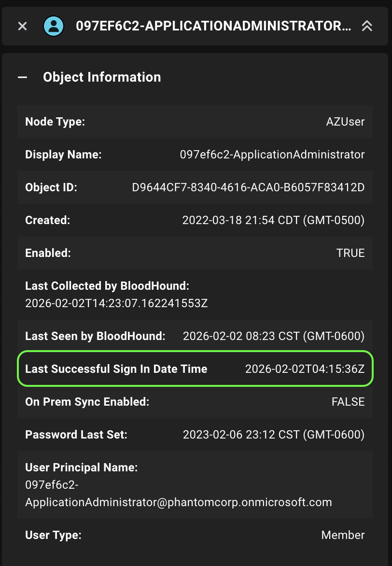Viewport: 392px width, 566px height.
Task: Click the Last Seen by BloodHound row
Action: (195, 336)
